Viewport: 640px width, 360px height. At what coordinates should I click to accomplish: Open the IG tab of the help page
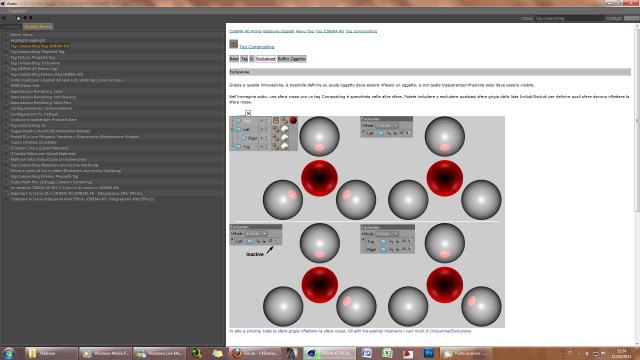tap(252, 59)
